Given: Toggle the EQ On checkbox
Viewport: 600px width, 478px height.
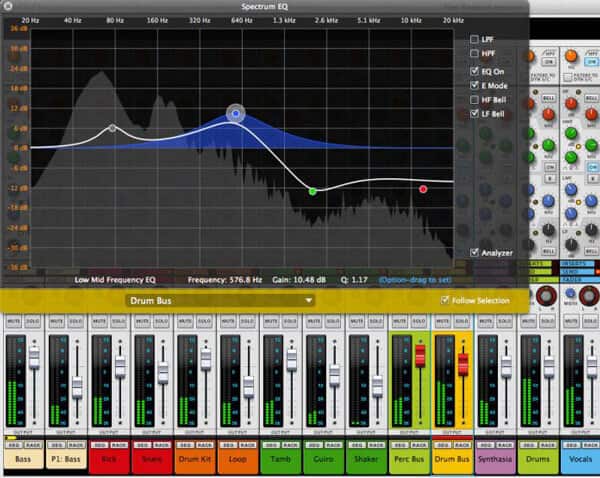Looking at the screenshot, I should pos(474,71).
